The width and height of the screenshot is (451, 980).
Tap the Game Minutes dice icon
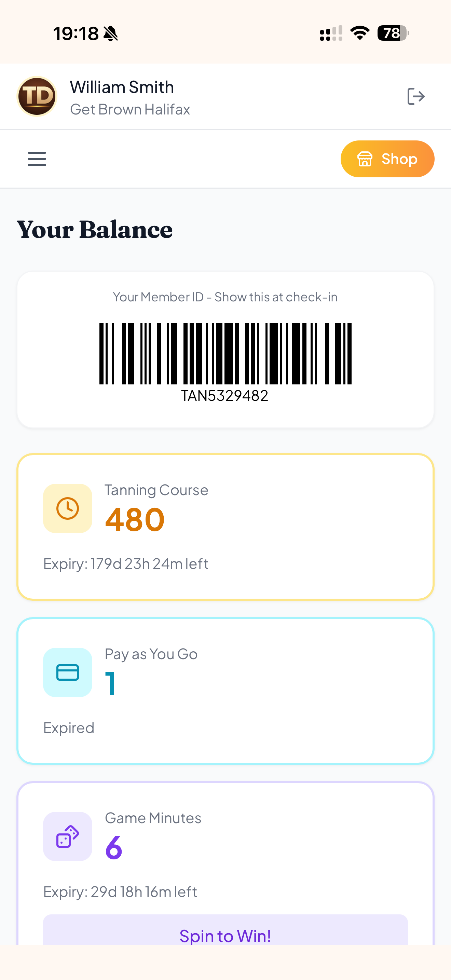pos(68,836)
